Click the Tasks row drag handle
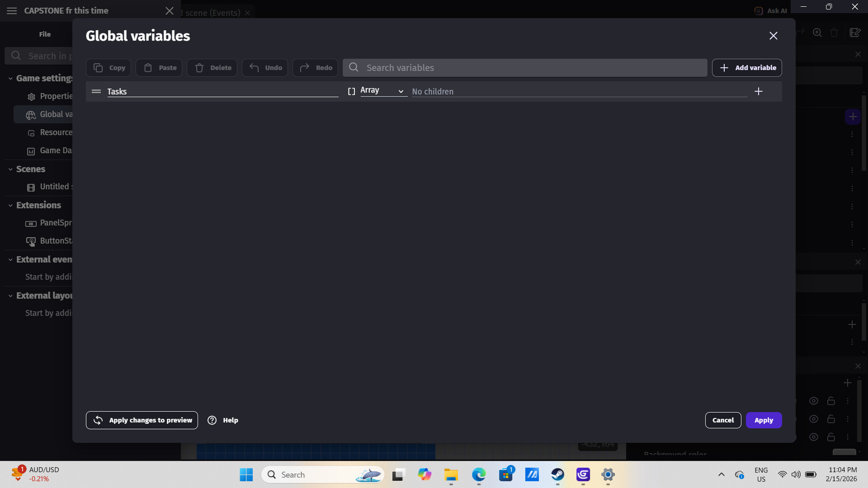This screenshot has height=488, width=868. tap(96, 92)
